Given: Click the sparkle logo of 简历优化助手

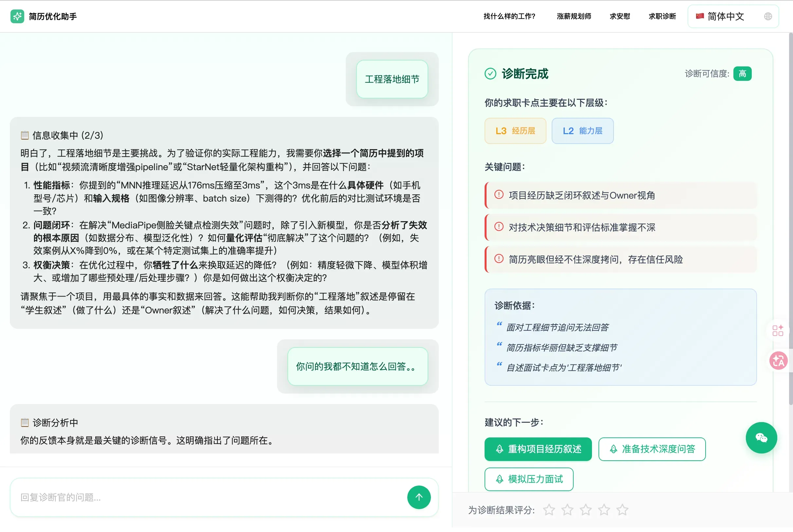Looking at the screenshot, I should coord(18,16).
